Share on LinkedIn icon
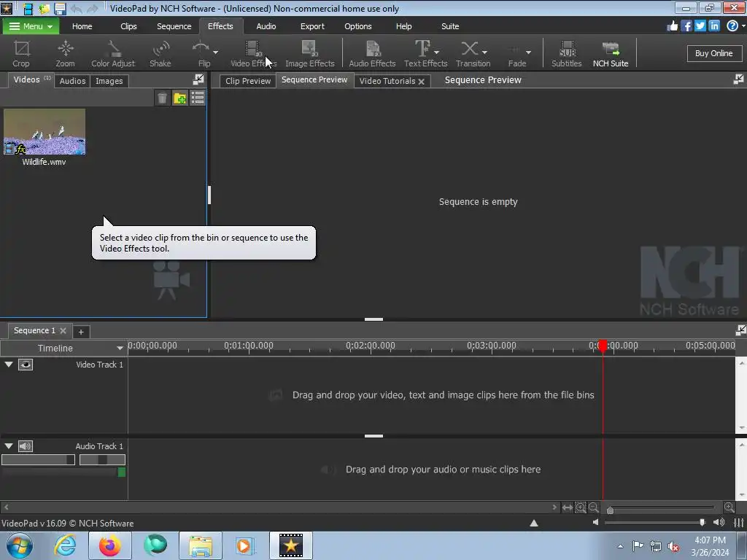 pyautogui.click(x=713, y=26)
